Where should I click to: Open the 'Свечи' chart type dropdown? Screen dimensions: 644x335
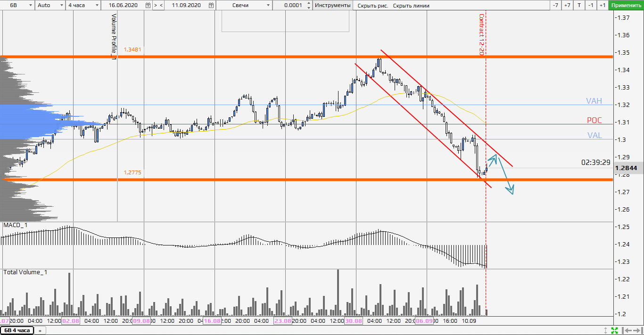click(269, 6)
